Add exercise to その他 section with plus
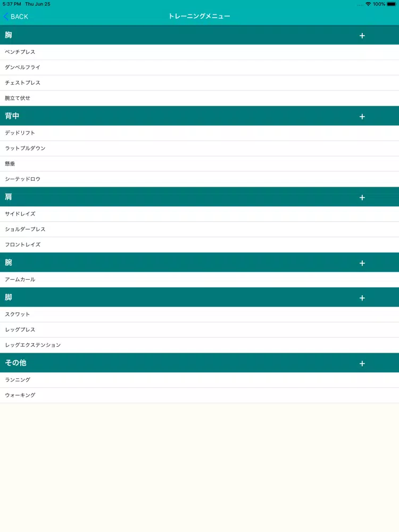The image size is (399, 532). [x=362, y=364]
